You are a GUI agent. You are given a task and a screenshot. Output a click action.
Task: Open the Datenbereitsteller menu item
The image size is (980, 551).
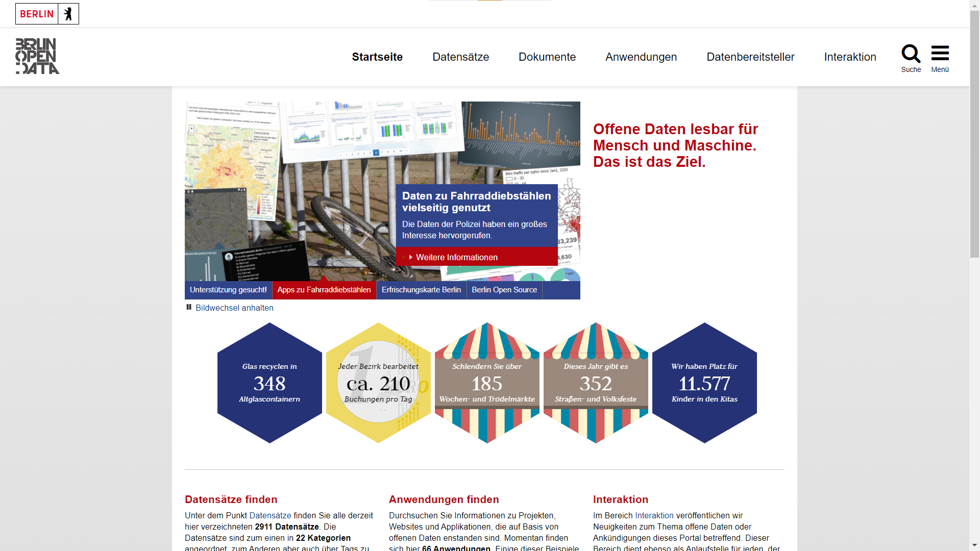(750, 57)
